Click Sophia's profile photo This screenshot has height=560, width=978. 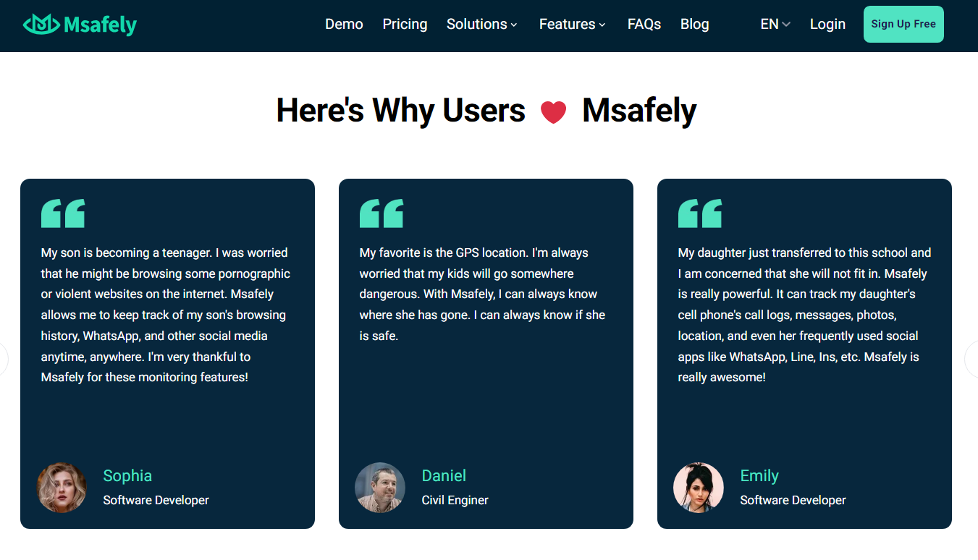(x=62, y=488)
